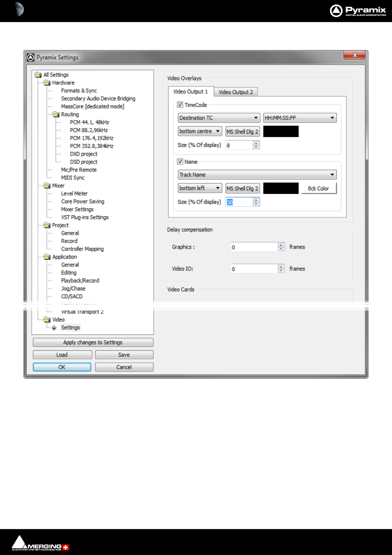This screenshot has width=392, height=555.
Task: Increase TimeCode size with up arrow
Action: point(256,143)
